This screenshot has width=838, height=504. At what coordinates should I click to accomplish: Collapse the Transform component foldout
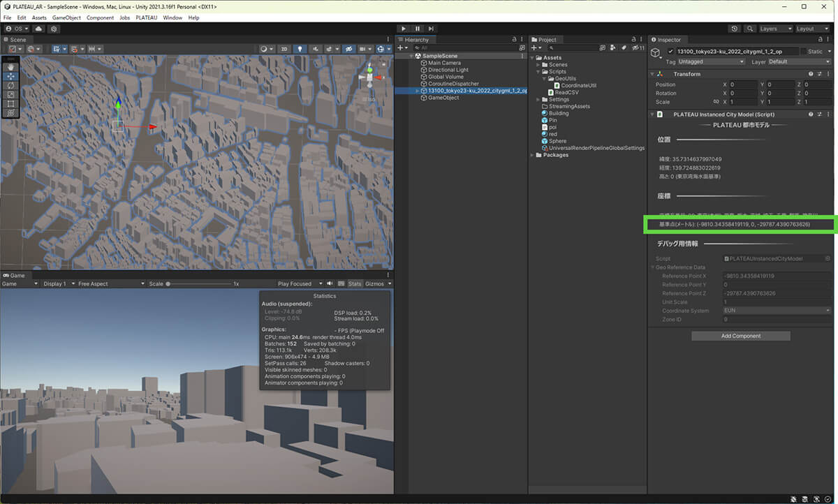point(653,74)
